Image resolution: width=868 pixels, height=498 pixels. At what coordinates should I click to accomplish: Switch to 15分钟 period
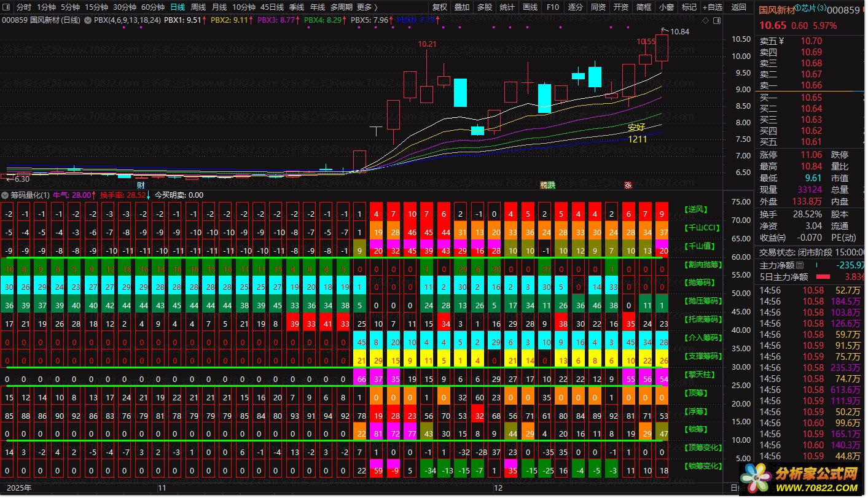coord(96,7)
